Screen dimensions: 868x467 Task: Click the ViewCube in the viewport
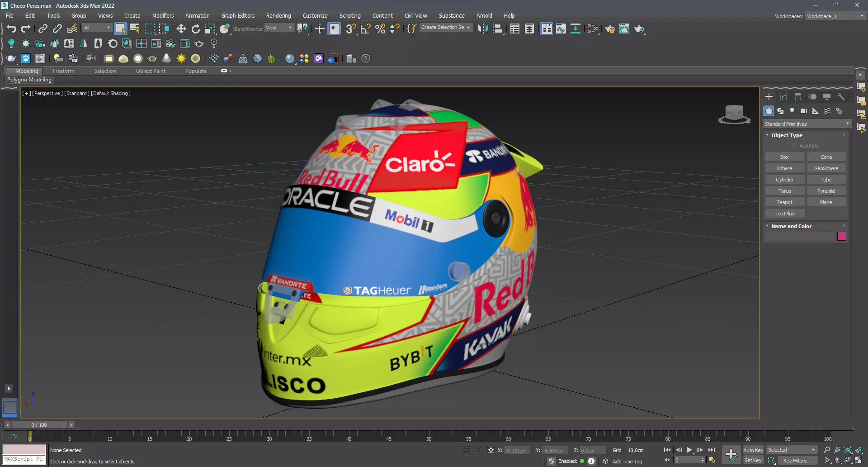coord(734,114)
